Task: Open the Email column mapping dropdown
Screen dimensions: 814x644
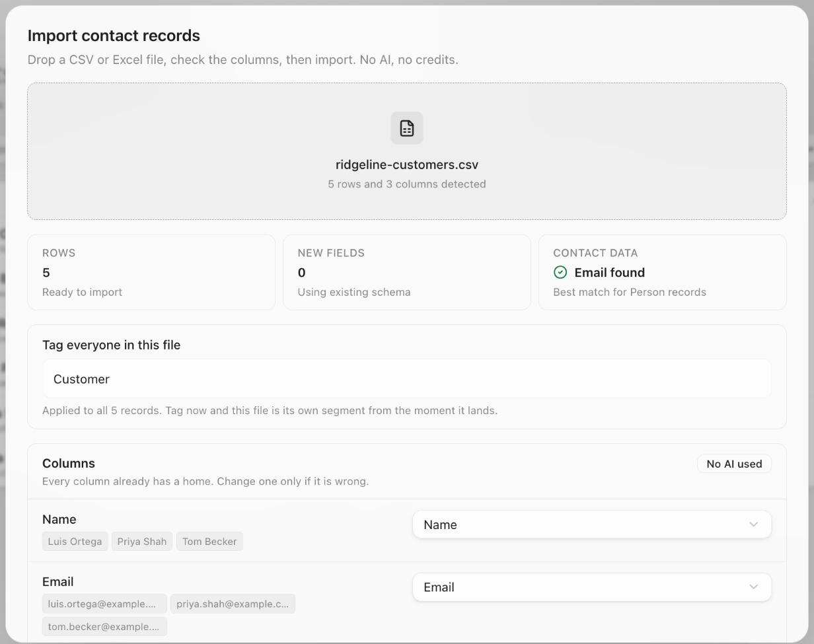Action: [592, 587]
